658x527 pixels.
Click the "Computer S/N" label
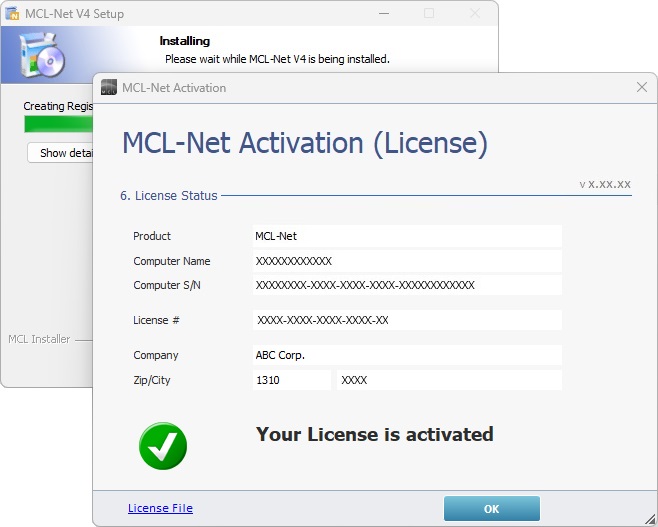[167, 285]
